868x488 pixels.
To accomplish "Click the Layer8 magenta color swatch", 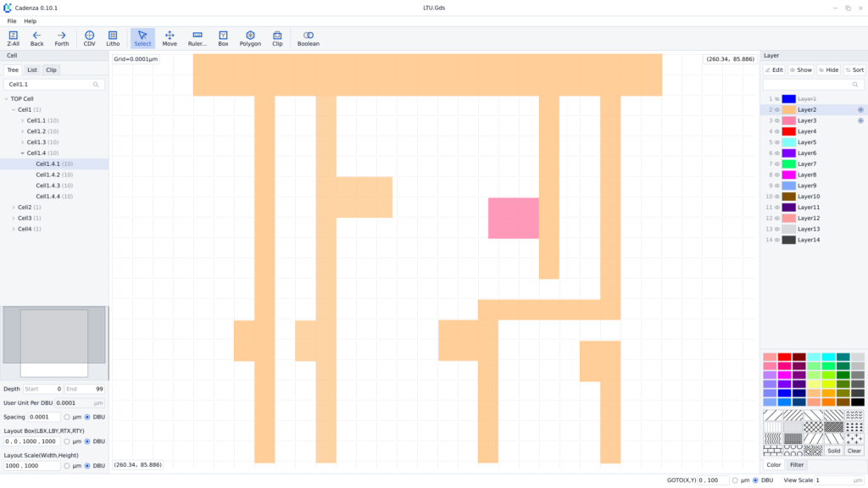I will 788,175.
